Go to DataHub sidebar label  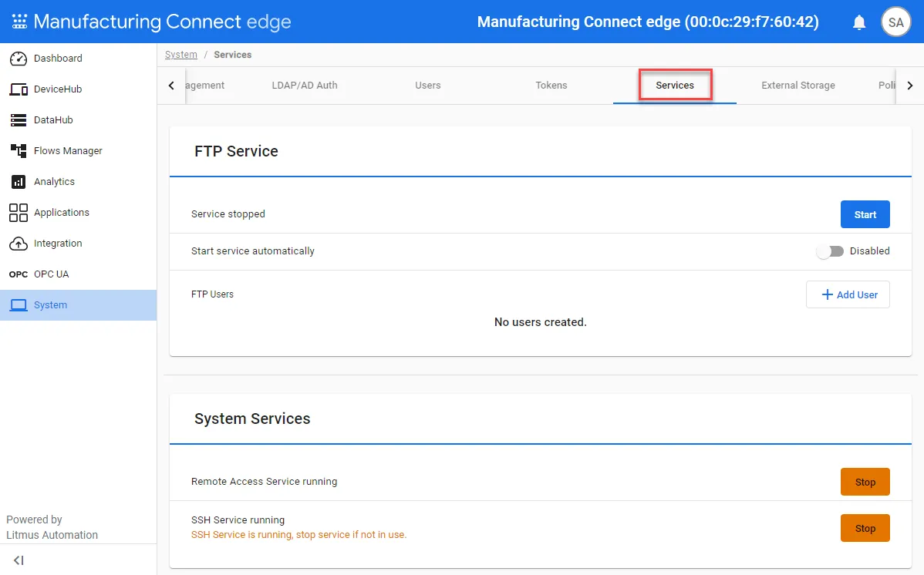pos(53,120)
